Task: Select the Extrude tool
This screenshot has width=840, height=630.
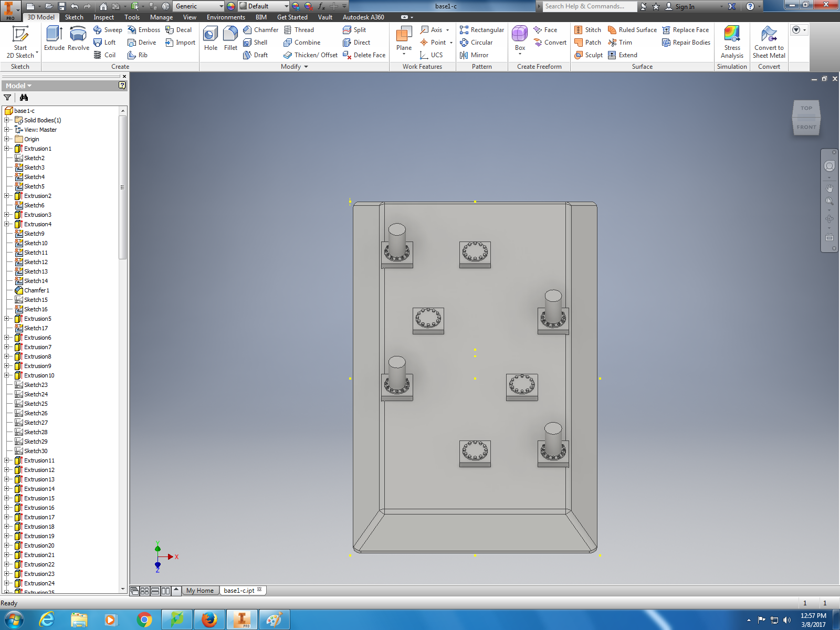Action: 54,38
